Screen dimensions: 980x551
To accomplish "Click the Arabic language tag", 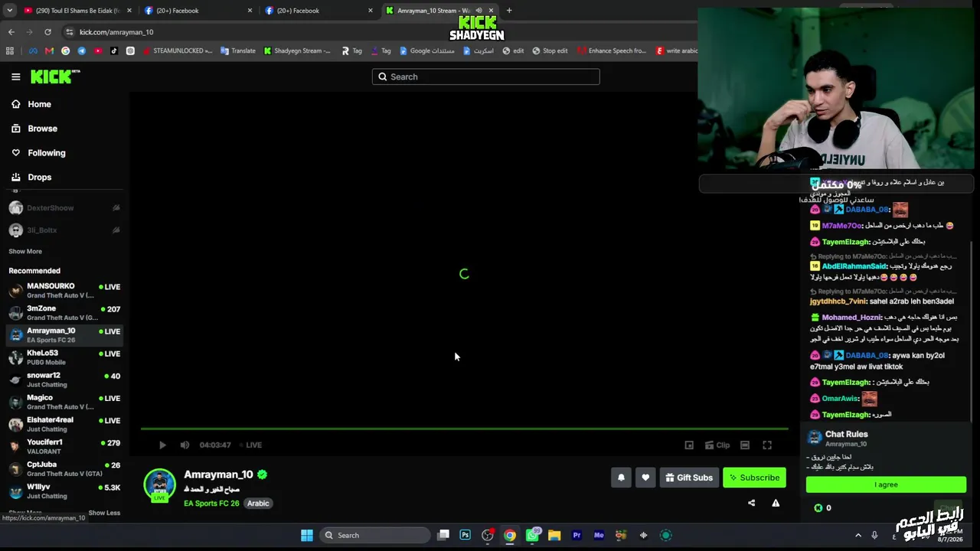I will [x=258, y=504].
